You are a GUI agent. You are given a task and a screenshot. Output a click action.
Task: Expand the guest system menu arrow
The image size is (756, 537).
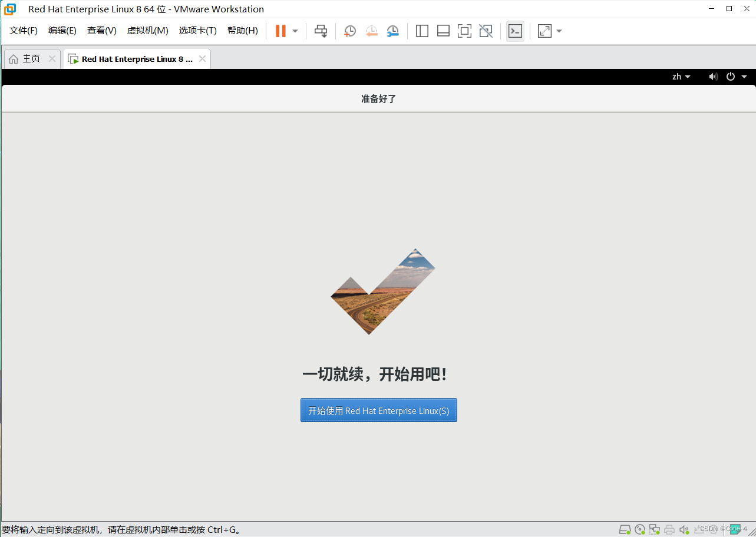744,77
